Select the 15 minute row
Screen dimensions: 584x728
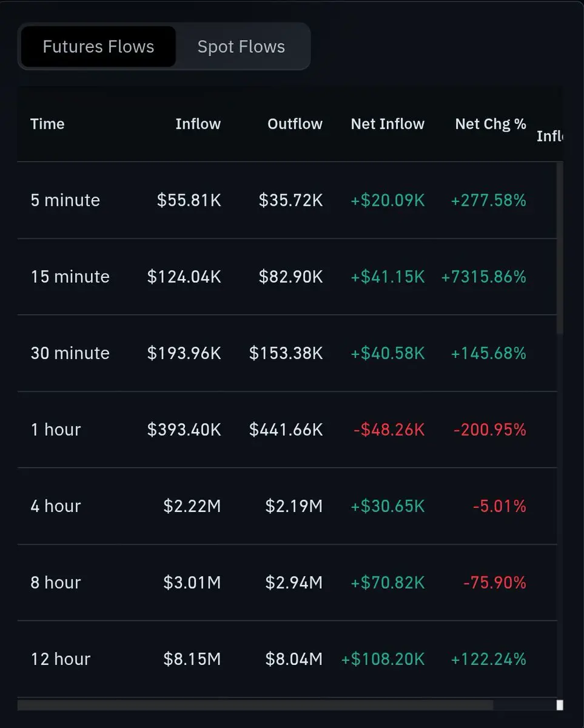point(287,277)
